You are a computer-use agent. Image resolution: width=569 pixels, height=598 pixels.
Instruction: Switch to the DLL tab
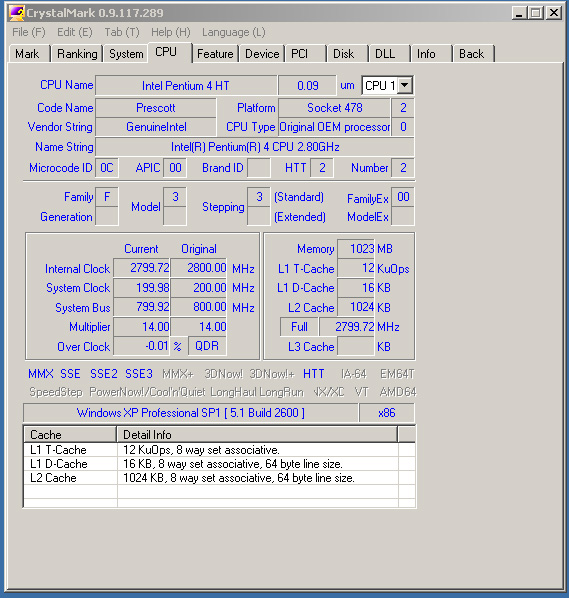coord(389,54)
